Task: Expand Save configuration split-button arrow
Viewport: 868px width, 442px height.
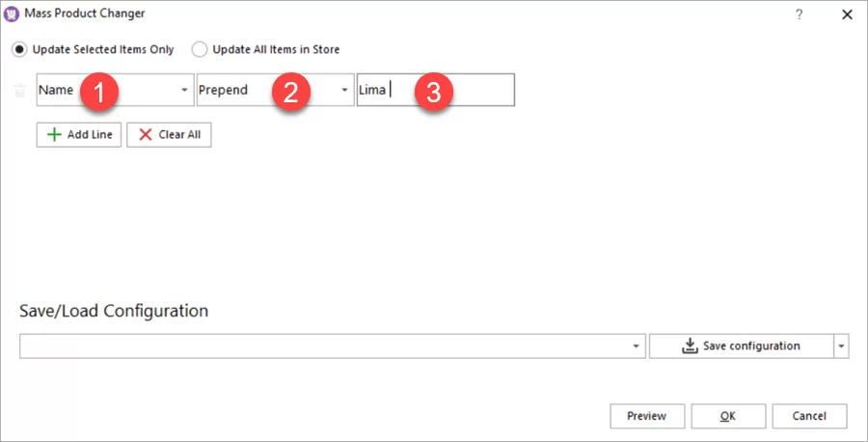Action: [x=841, y=346]
